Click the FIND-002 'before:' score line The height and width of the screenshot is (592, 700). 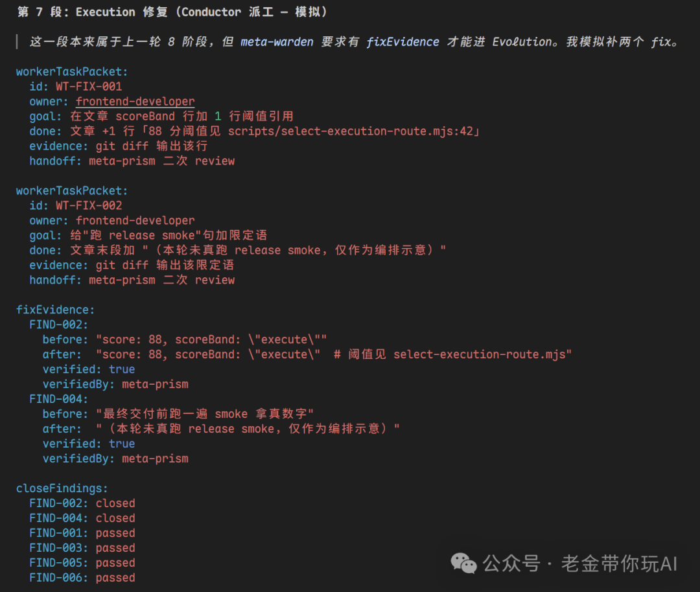click(185, 339)
